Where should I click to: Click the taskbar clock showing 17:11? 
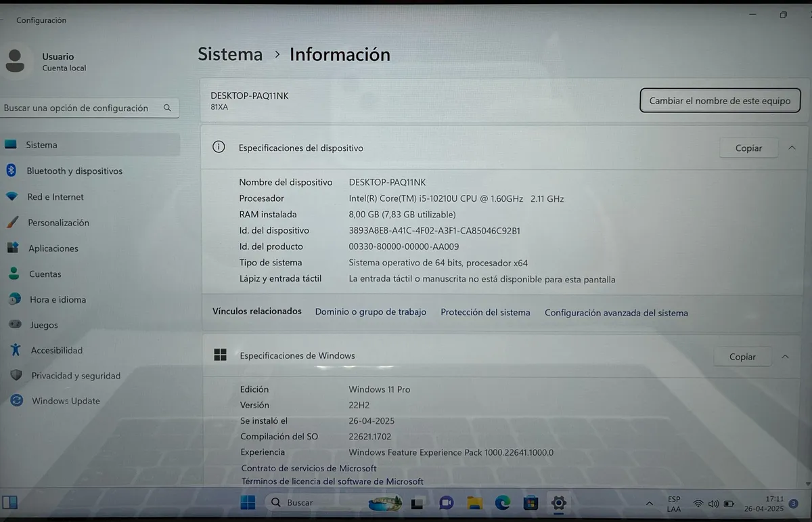(765, 503)
